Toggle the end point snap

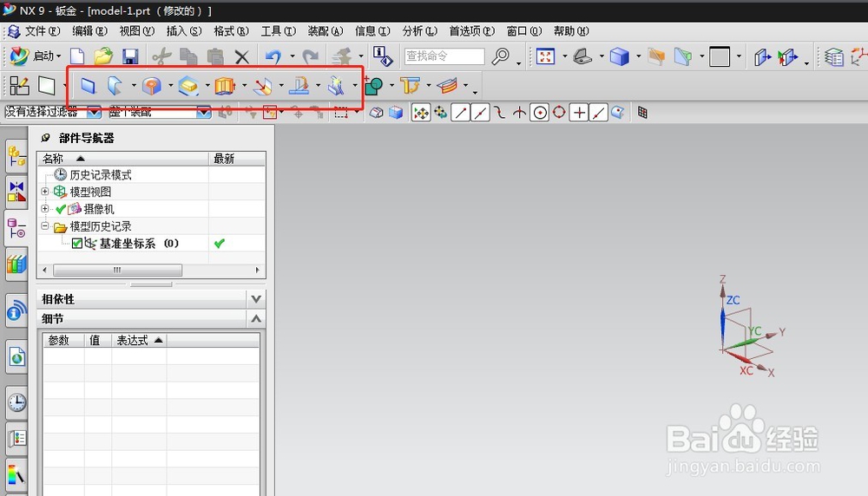point(461,113)
